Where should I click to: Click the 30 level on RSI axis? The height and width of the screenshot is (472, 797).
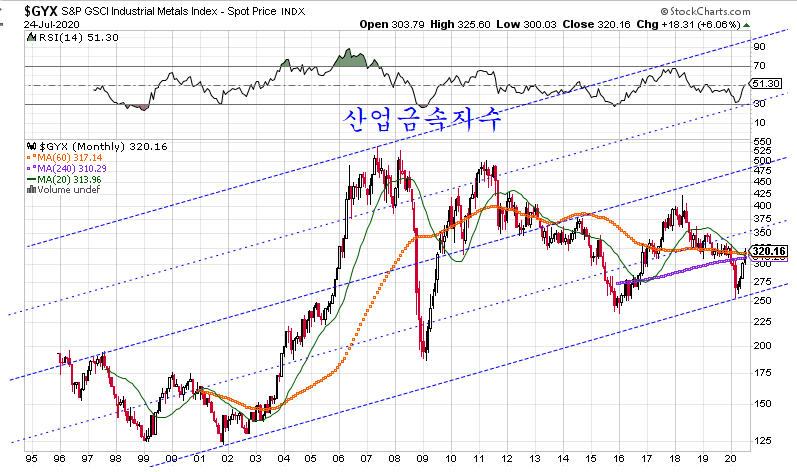pos(759,104)
